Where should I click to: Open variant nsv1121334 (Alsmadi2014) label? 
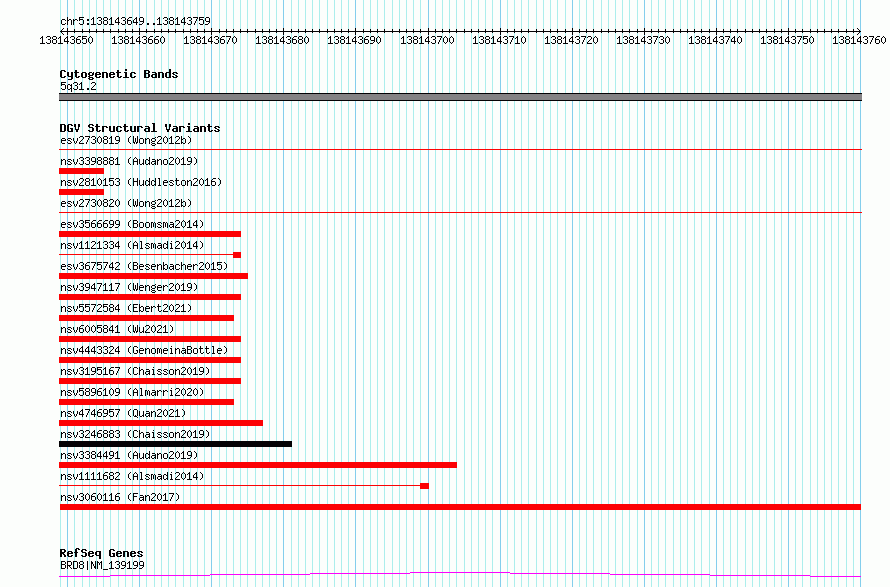point(132,245)
